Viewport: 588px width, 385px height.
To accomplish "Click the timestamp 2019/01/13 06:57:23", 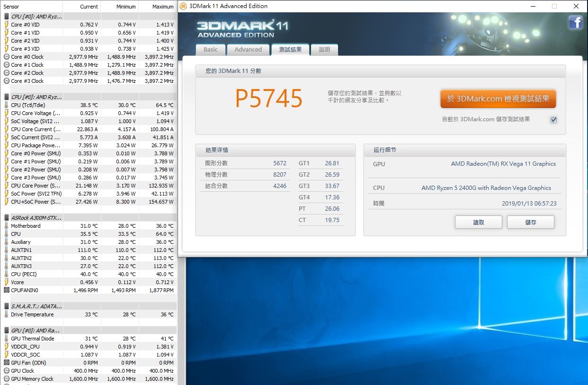I will click(x=529, y=204).
